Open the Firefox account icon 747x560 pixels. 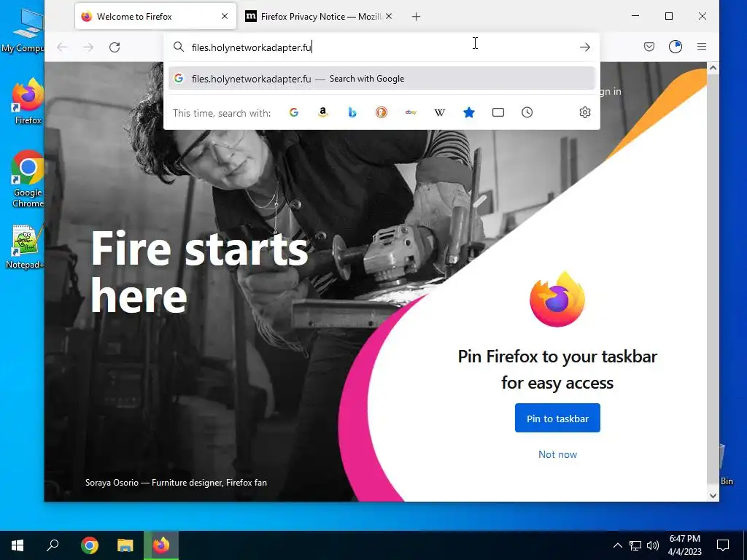tap(675, 47)
